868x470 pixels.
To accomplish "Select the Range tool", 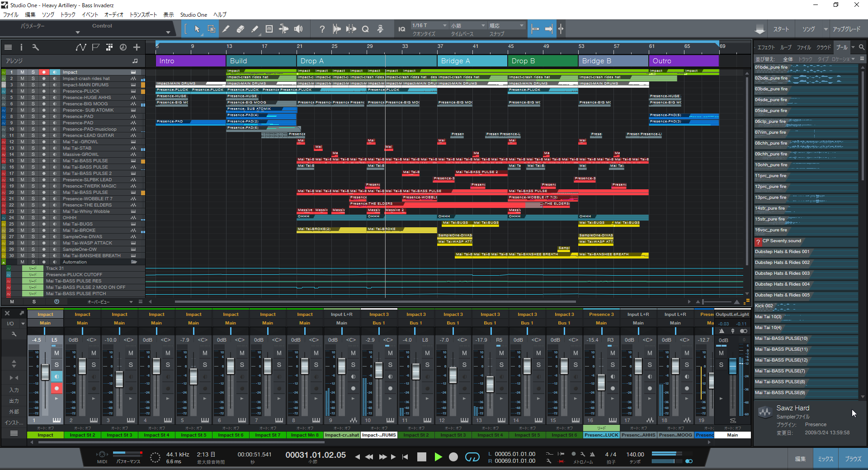I will (x=211, y=29).
